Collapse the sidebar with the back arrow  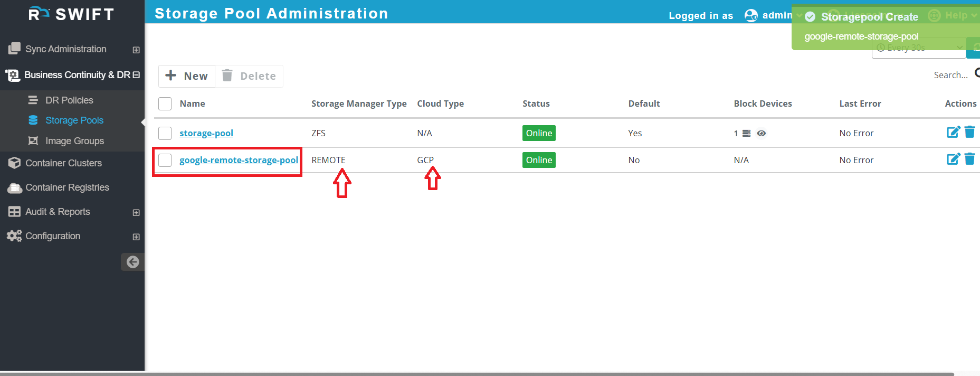click(x=132, y=262)
